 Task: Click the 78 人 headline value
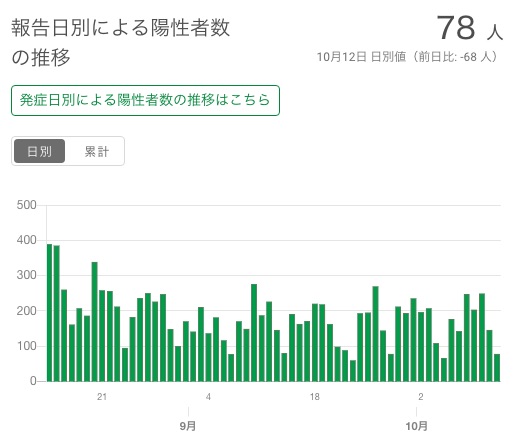point(469,28)
